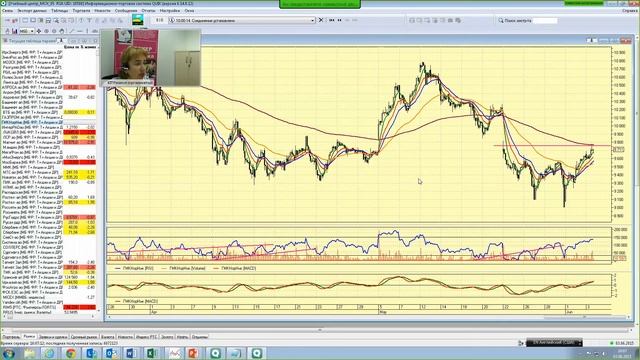Open the Окна menu
Viewport: 640px width, 360px height.
point(189,11)
